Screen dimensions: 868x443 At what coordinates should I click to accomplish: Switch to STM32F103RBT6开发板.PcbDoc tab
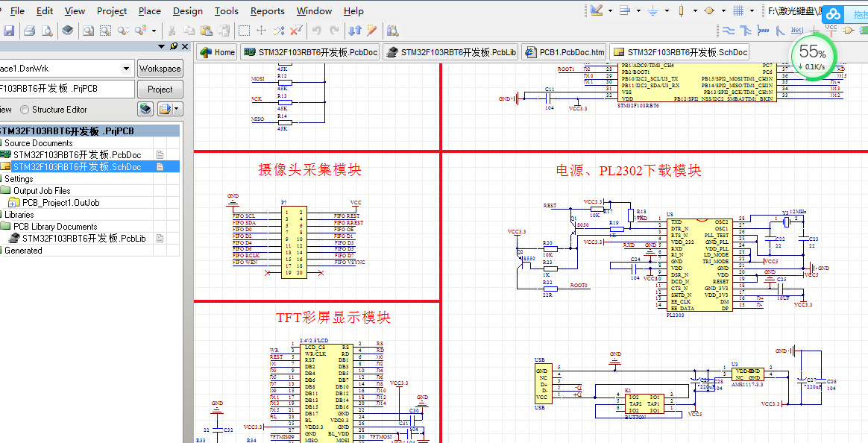[x=310, y=52]
